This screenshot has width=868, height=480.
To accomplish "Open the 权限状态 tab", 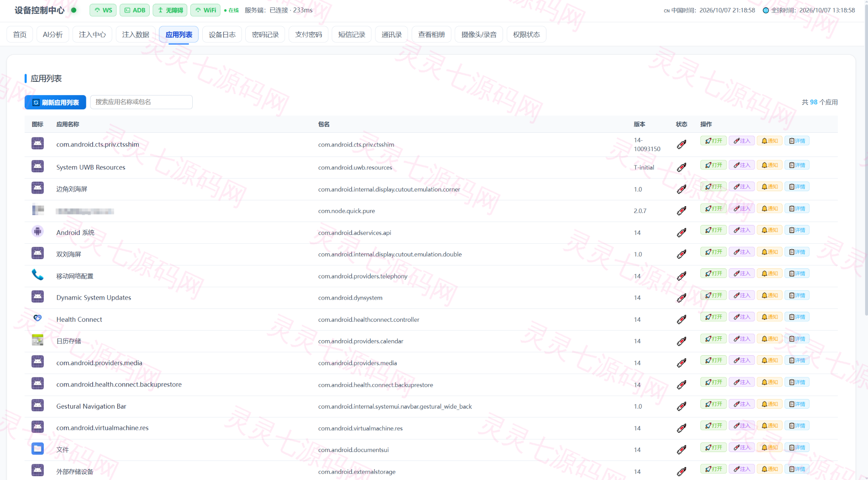I will click(x=526, y=35).
